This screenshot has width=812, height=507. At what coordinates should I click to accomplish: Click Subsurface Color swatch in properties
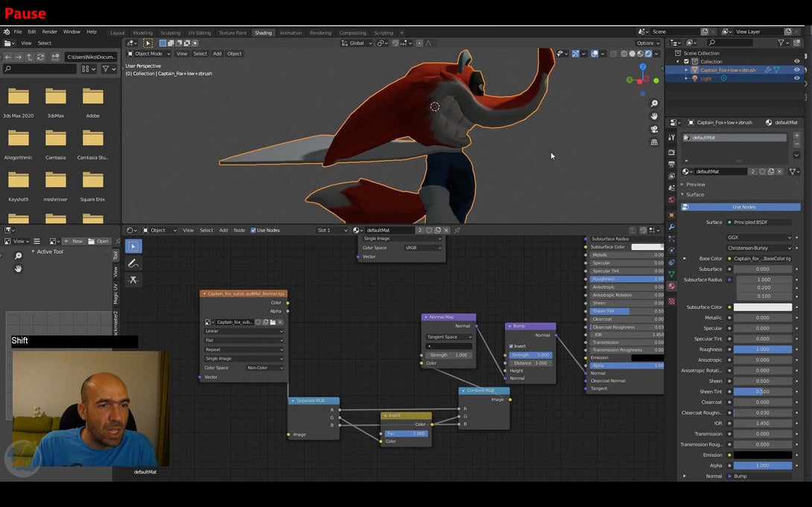click(x=762, y=307)
